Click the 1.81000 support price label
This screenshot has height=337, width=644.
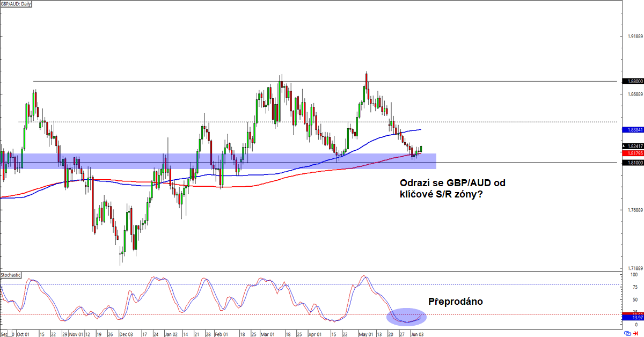pyautogui.click(x=632, y=162)
